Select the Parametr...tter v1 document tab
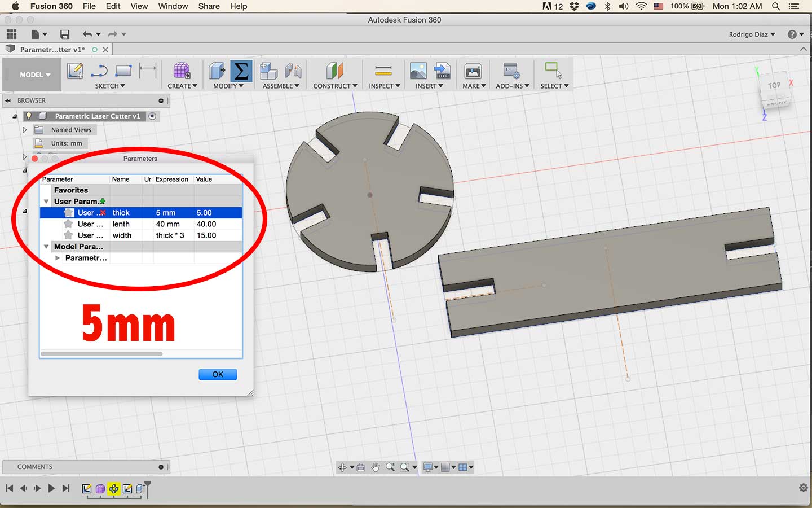 click(52, 50)
